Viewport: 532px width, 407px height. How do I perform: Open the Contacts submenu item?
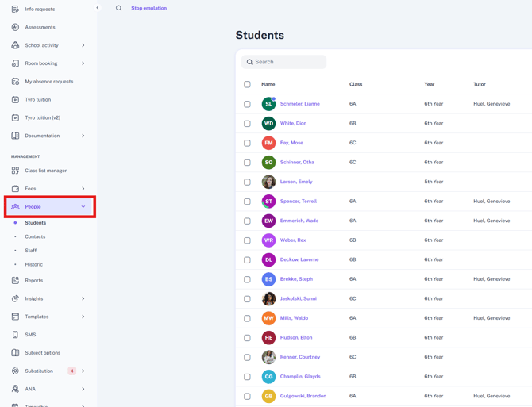(35, 236)
